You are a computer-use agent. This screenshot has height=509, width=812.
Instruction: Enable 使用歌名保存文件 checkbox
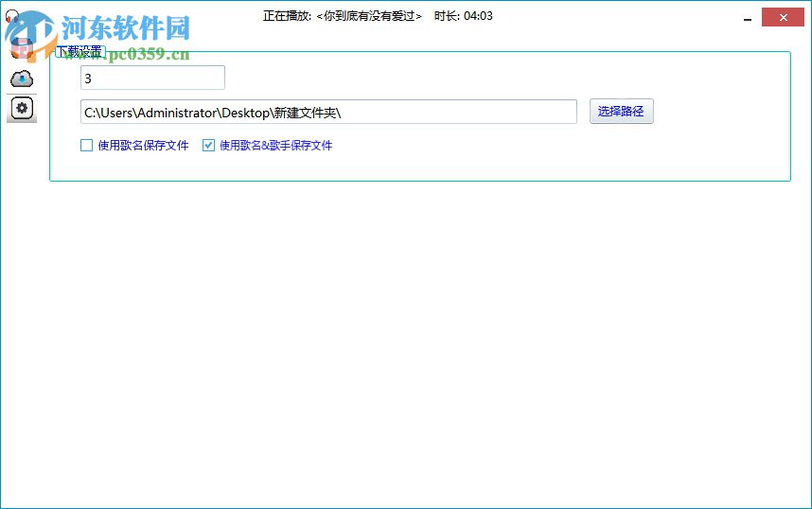[86, 146]
